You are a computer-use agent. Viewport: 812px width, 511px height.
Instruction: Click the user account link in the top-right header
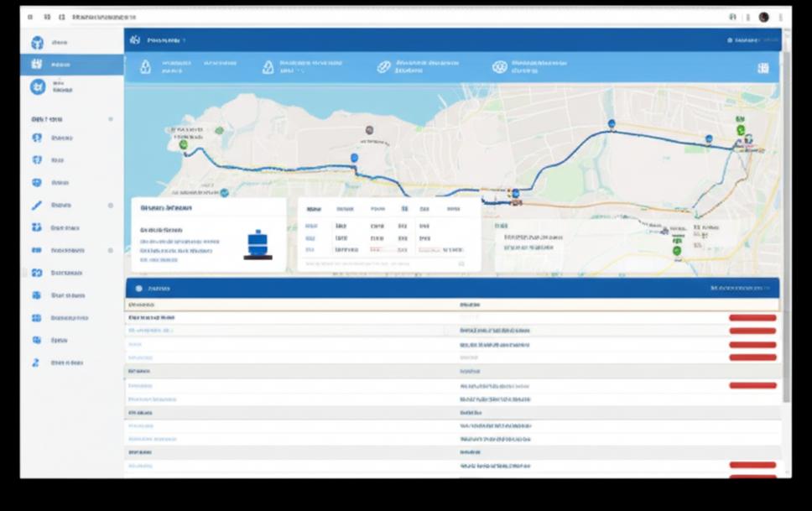click(743, 39)
